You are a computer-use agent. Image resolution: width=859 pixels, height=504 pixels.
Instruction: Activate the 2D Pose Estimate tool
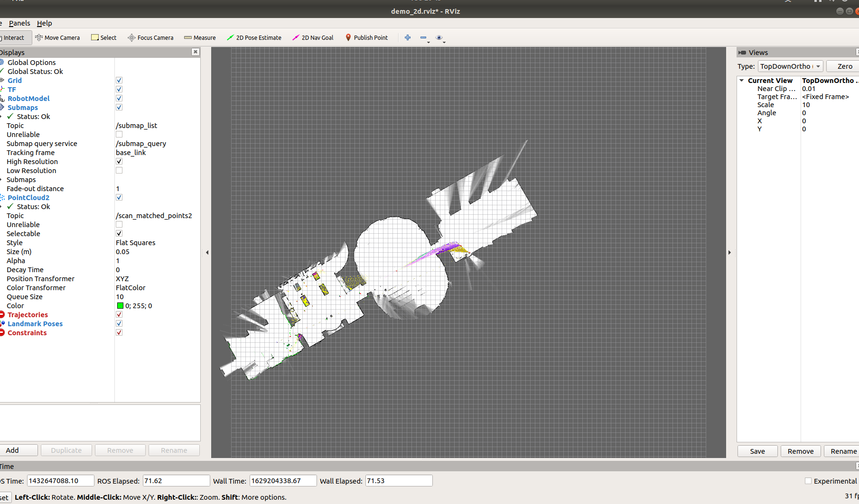pyautogui.click(x=254, y=37)
